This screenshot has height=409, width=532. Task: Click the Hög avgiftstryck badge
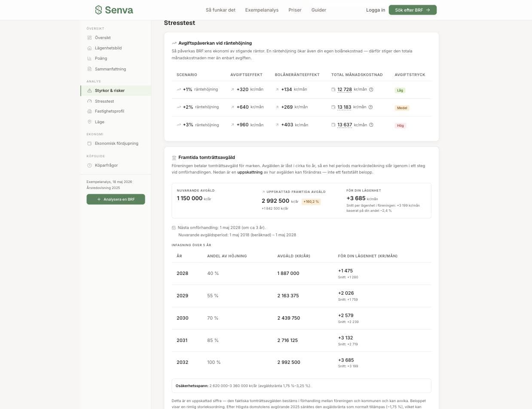click(401, 125)
